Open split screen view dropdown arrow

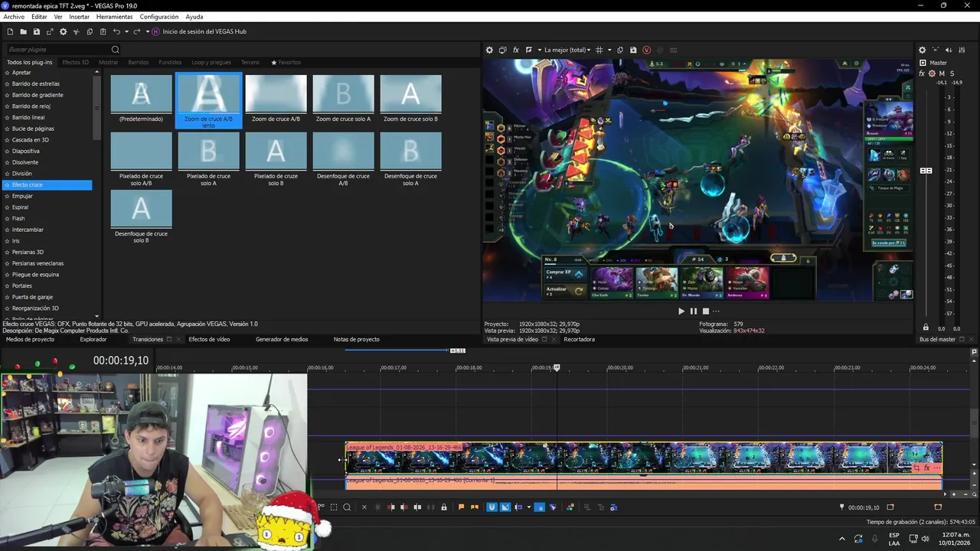[539, 51]
